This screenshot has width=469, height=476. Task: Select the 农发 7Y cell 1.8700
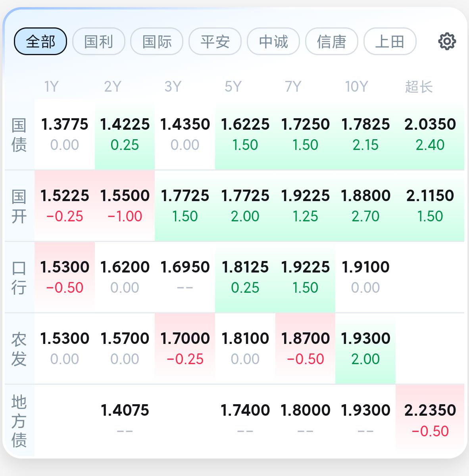(305, 349)
